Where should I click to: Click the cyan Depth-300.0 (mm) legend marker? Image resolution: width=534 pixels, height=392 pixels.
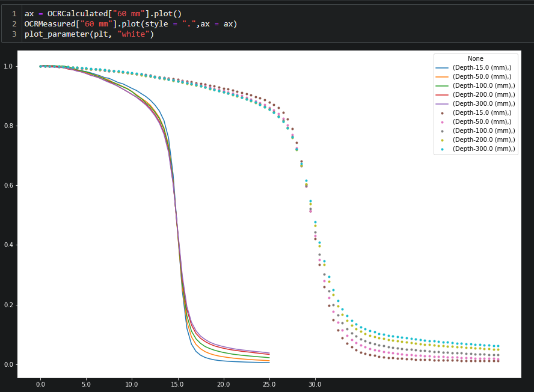tap(443, 149)
